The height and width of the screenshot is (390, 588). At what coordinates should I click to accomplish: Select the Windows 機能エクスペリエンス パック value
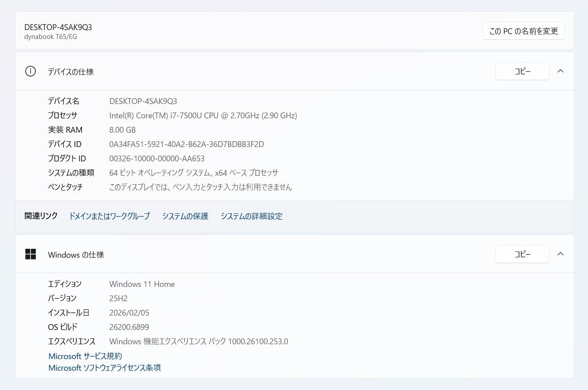click(x=198, y=342)
